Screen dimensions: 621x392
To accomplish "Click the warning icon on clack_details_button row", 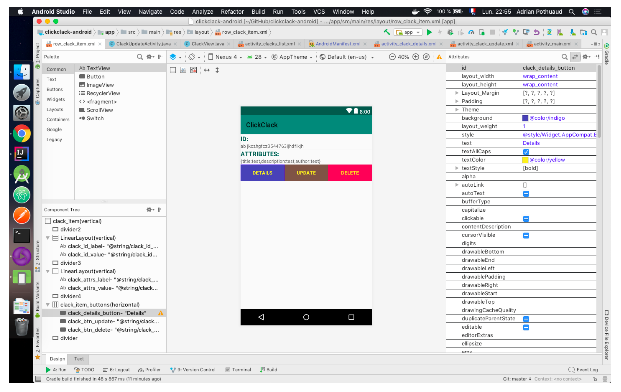I will pos(161,313).
